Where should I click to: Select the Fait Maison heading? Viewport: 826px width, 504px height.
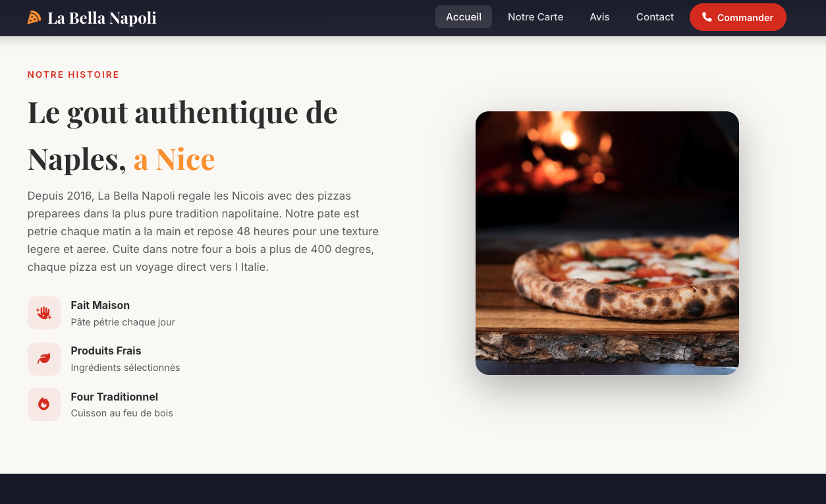[100, 305]
